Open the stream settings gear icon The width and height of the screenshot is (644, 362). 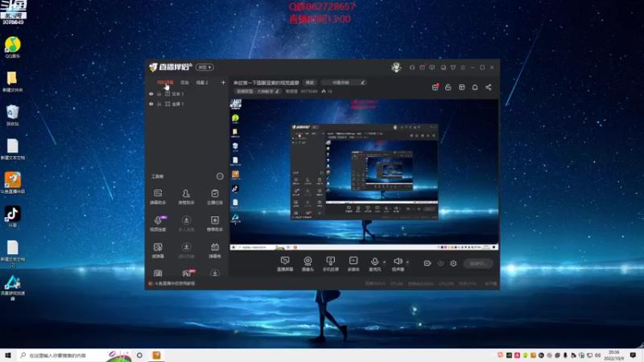click(453, 264)
